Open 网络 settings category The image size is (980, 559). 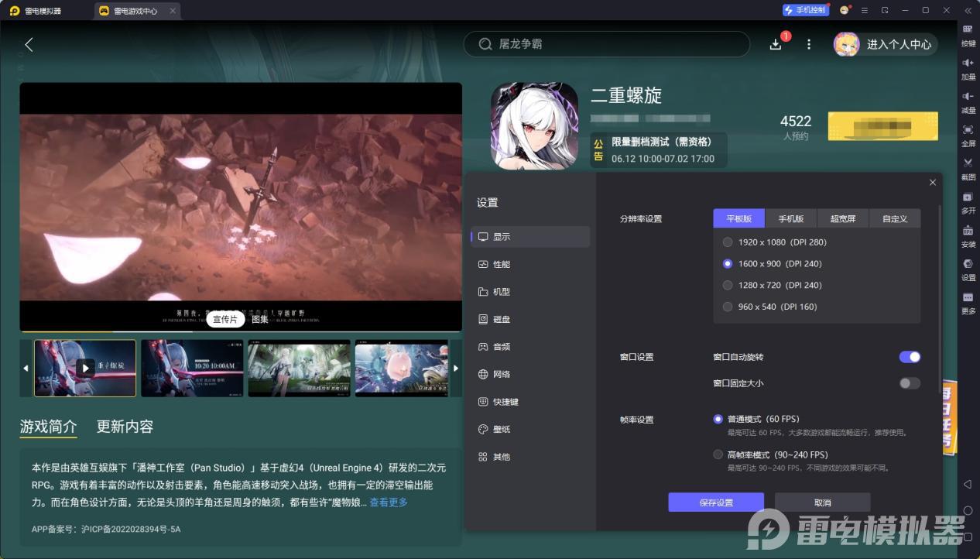[x=530, y=374]
